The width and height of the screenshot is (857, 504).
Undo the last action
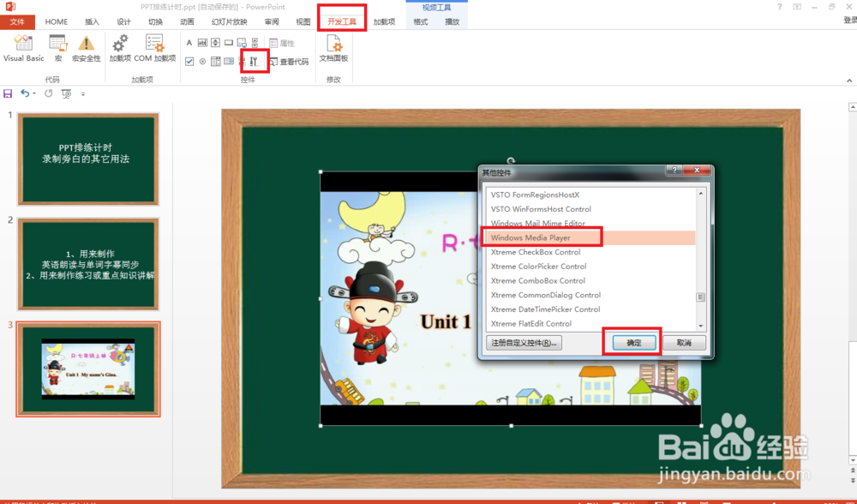[x=25, y=93]
